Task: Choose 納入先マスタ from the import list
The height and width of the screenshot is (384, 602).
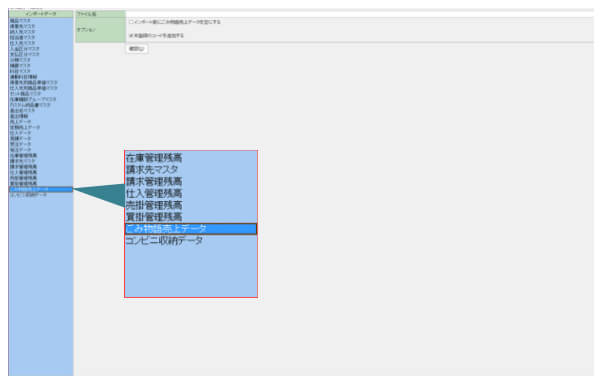Action: pos(22,32)
